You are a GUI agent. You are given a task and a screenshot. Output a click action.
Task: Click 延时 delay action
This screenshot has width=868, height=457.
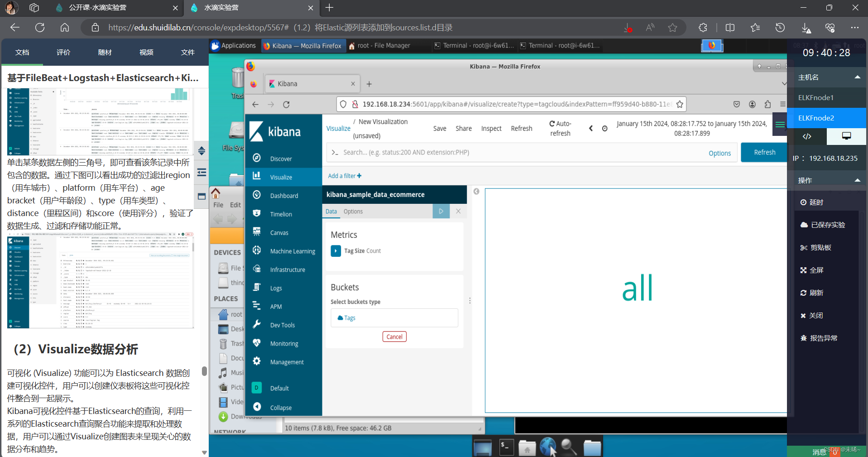[812, 202]
